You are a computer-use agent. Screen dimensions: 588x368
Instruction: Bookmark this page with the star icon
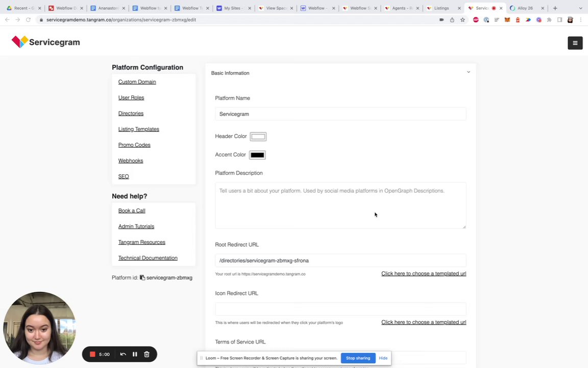pos(463,20)
